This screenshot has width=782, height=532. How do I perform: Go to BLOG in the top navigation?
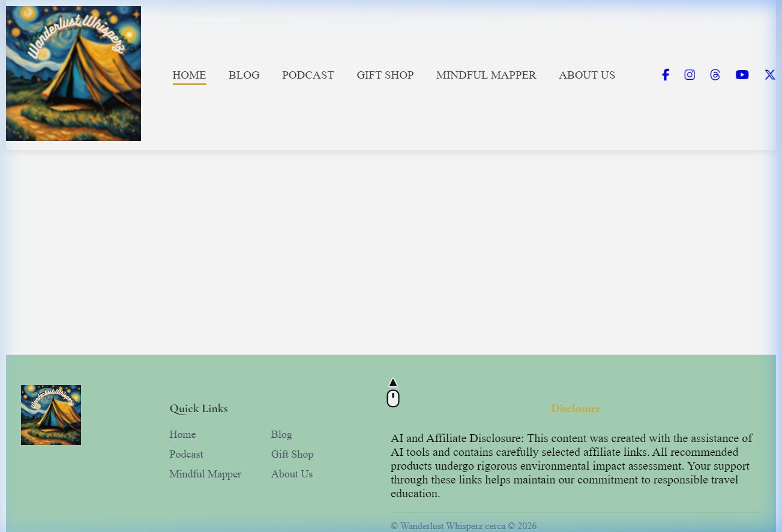coord(244,75)
